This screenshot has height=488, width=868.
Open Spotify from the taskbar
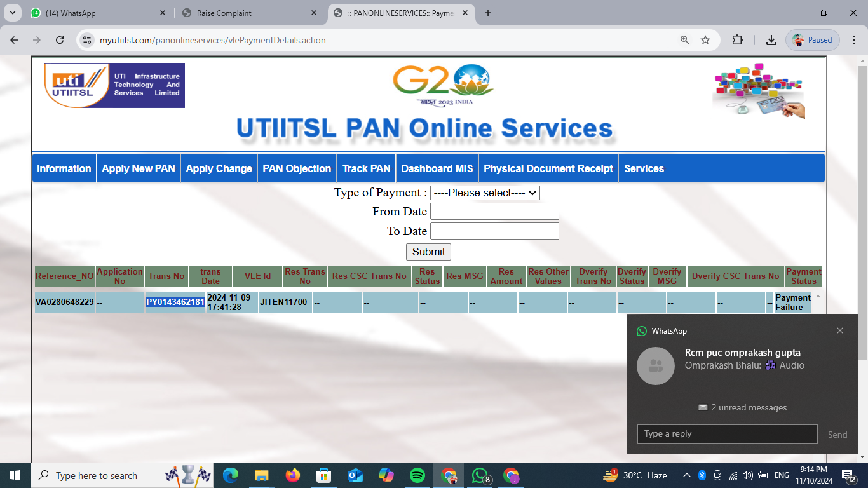417,475
